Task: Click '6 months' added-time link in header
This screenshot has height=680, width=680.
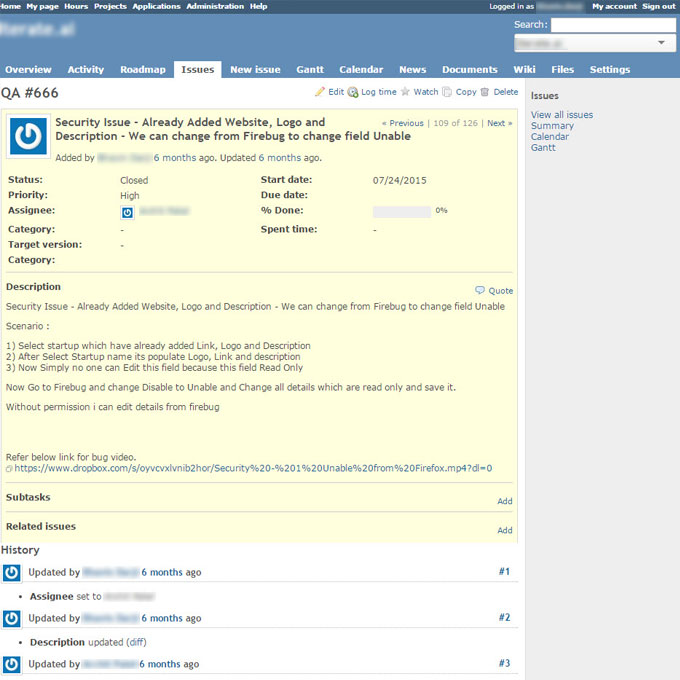Action: (175, 158)
